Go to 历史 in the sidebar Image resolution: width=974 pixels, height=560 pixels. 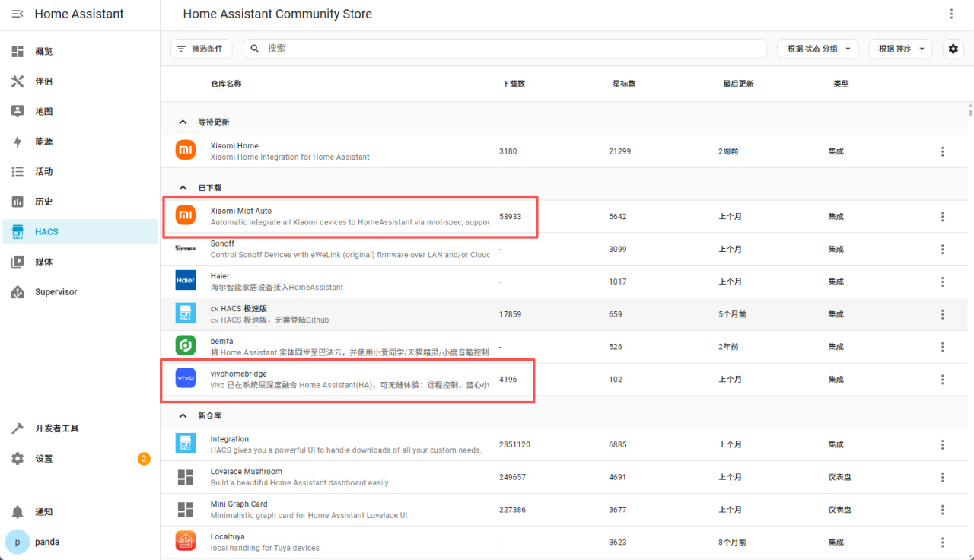(x=80, y=202)
